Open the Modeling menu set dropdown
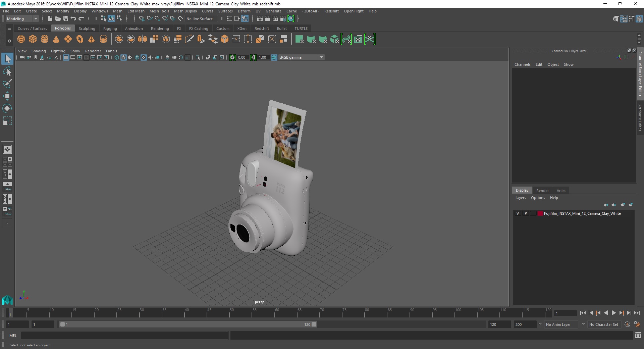 [x=22, y=19]
